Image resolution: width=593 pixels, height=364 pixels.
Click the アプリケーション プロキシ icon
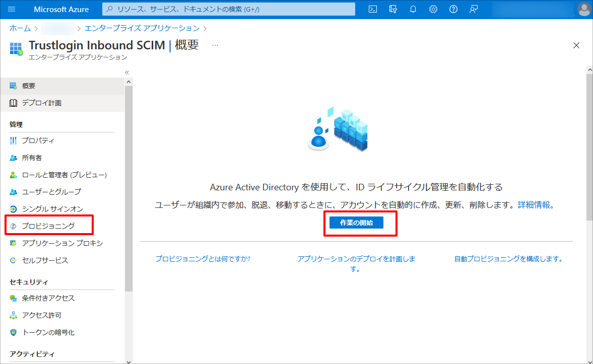click(13, 243)
